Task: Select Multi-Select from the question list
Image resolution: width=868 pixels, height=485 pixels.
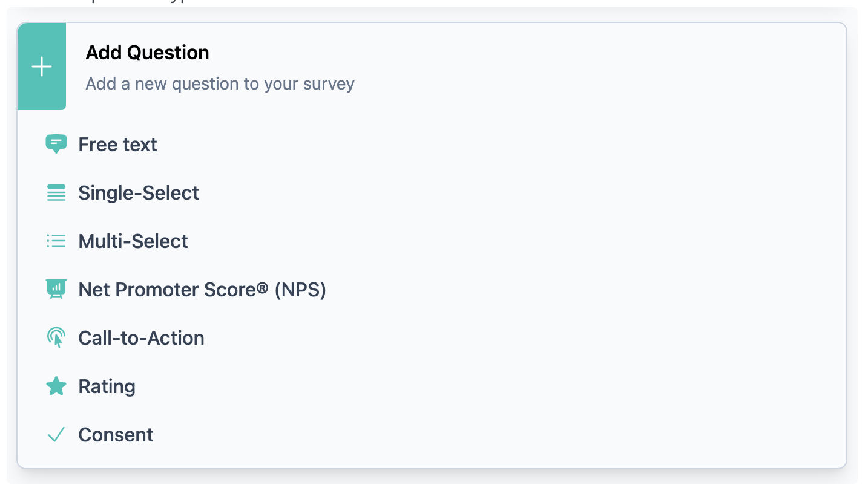Action: click(x=133, y=241)
